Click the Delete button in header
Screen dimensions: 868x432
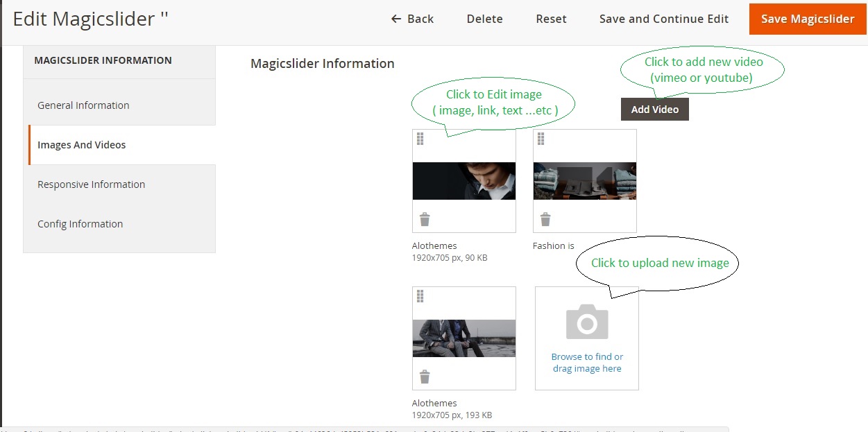(484, 19)
